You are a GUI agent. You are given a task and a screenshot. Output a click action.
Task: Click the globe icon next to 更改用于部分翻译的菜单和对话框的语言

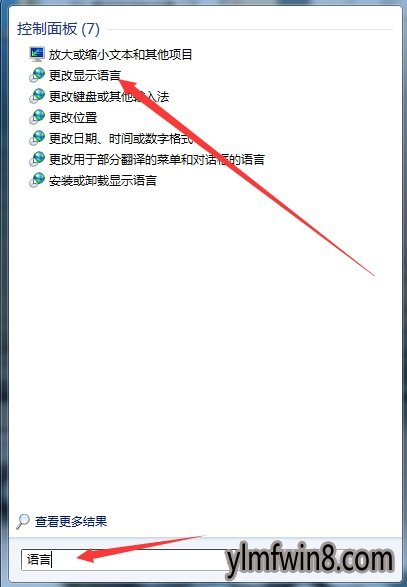point(37,159)
